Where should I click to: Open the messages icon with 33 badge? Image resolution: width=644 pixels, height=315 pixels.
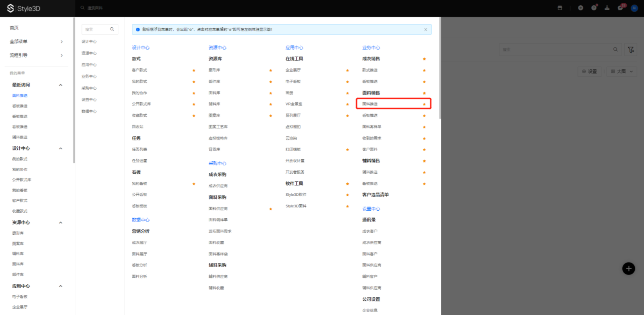pos(620,8)
